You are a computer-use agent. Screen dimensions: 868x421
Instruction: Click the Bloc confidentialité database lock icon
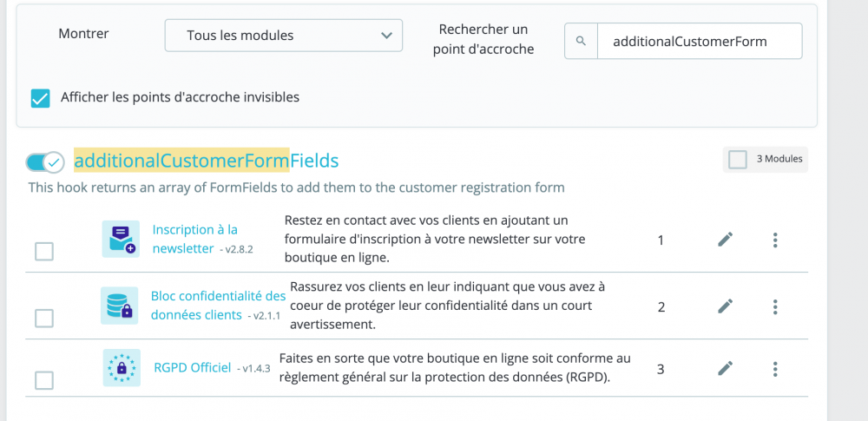pos(120,306)
